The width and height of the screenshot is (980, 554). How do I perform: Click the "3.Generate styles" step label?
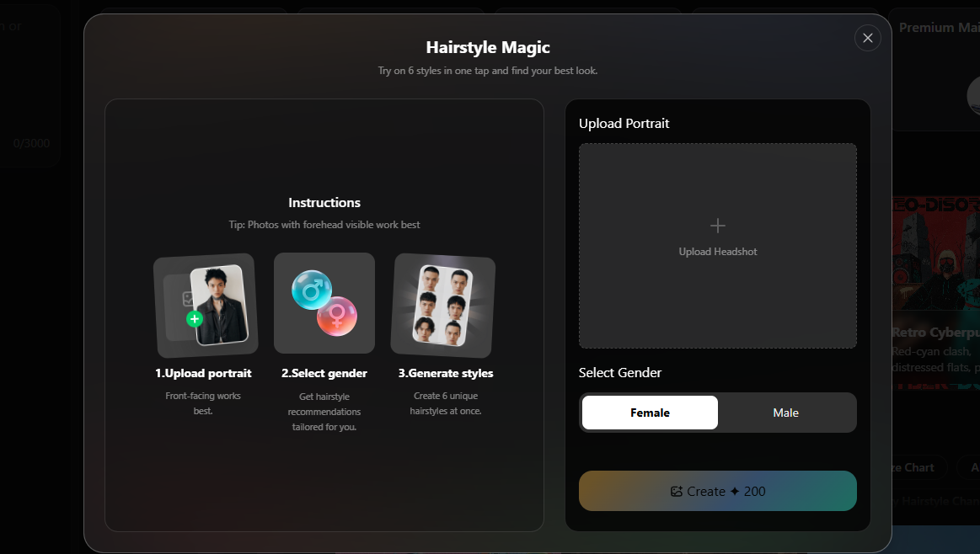[445, 373]
